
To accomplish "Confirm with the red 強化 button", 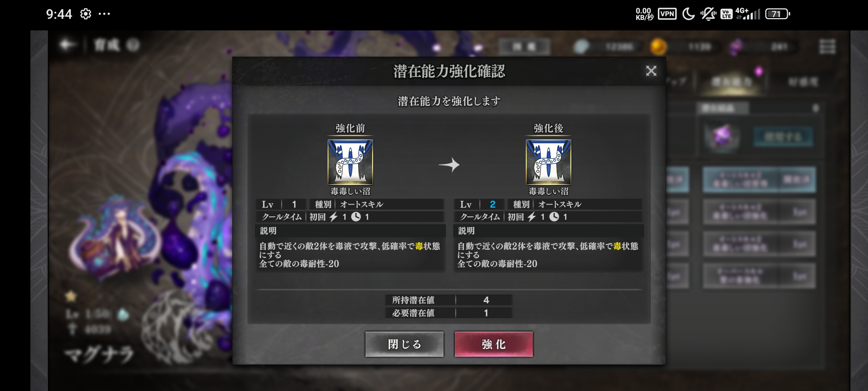I will coord(494,344).
